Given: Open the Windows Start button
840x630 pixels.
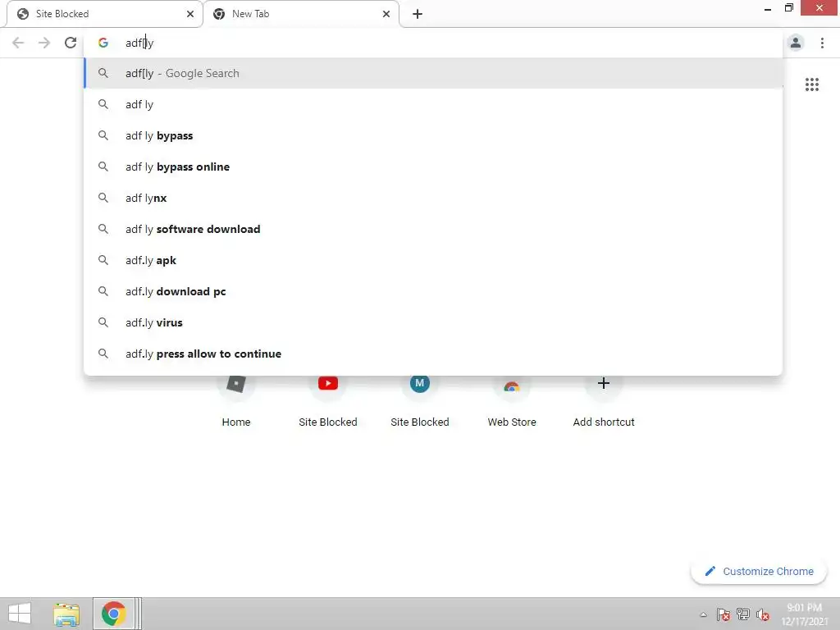Looking at the screenshot, I should click(20, 614).
